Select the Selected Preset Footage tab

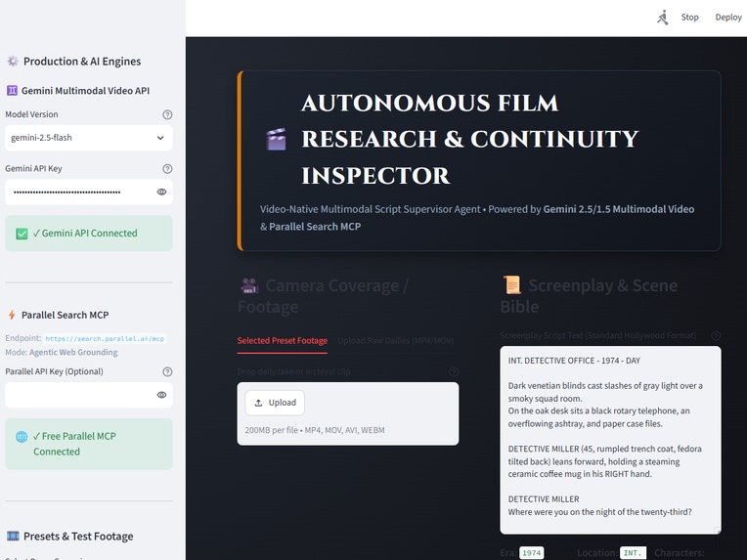tap(282, 340)
